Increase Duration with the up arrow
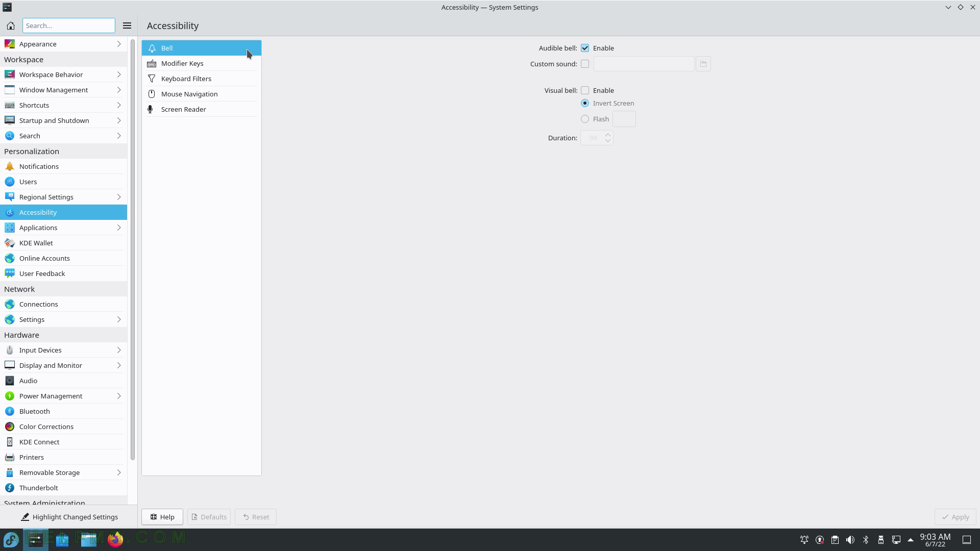Viewport: 980px width, 551px height. (608, 135)
